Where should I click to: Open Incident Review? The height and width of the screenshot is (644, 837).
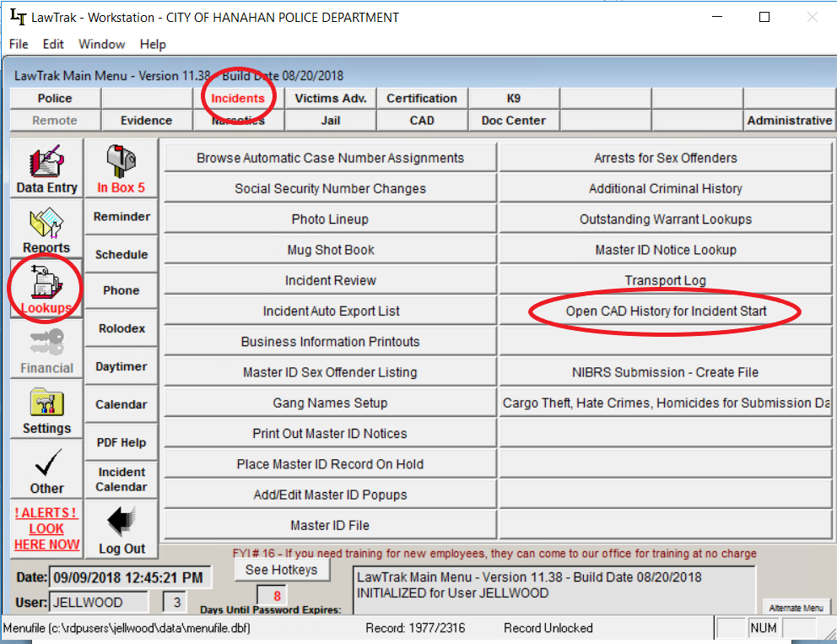(330, 280)
